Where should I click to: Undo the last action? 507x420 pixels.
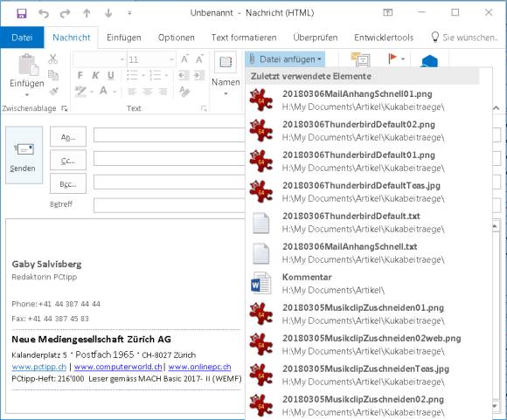(44, 13)
